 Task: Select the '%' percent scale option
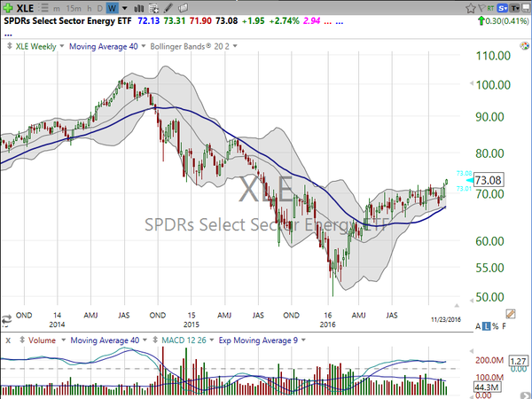coord(495,326)
